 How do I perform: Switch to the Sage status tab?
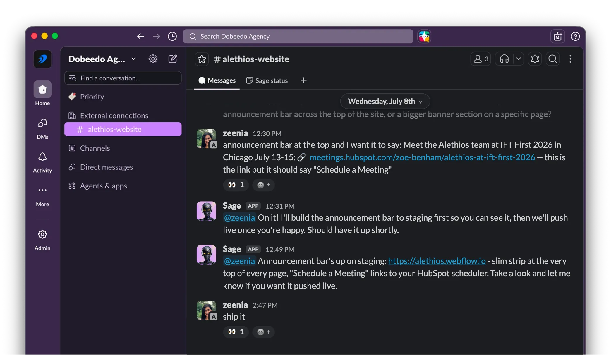tap(267, 80)
